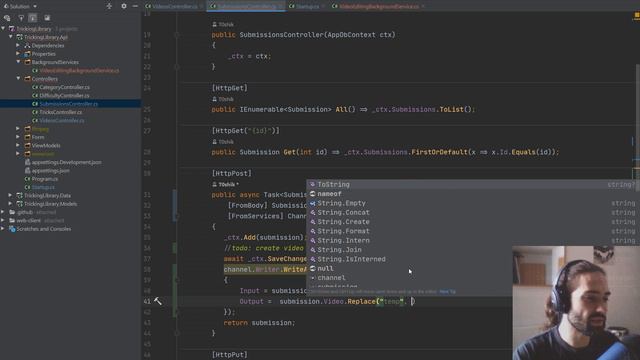Image resolution: width=640 pixels, height=360 pixels.
Task: Click author annotation above SubmissionsController constructor
Action: [x=223, y=24]
